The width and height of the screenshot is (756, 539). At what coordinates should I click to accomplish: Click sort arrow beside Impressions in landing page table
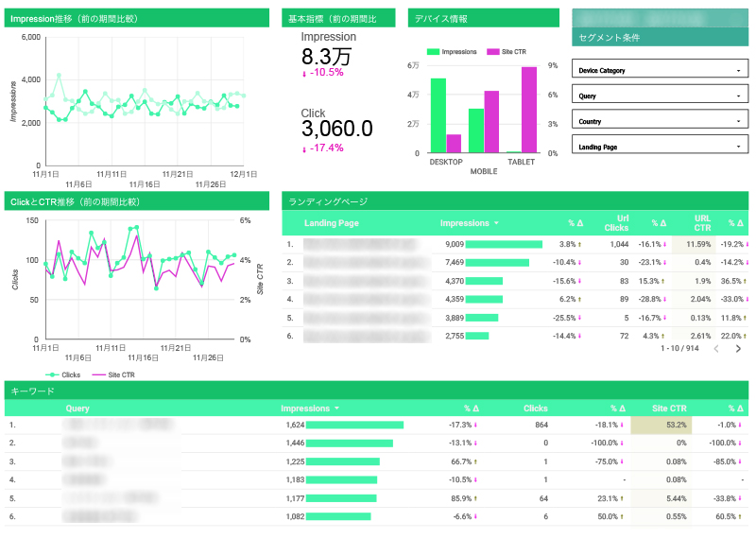(497, 224)
